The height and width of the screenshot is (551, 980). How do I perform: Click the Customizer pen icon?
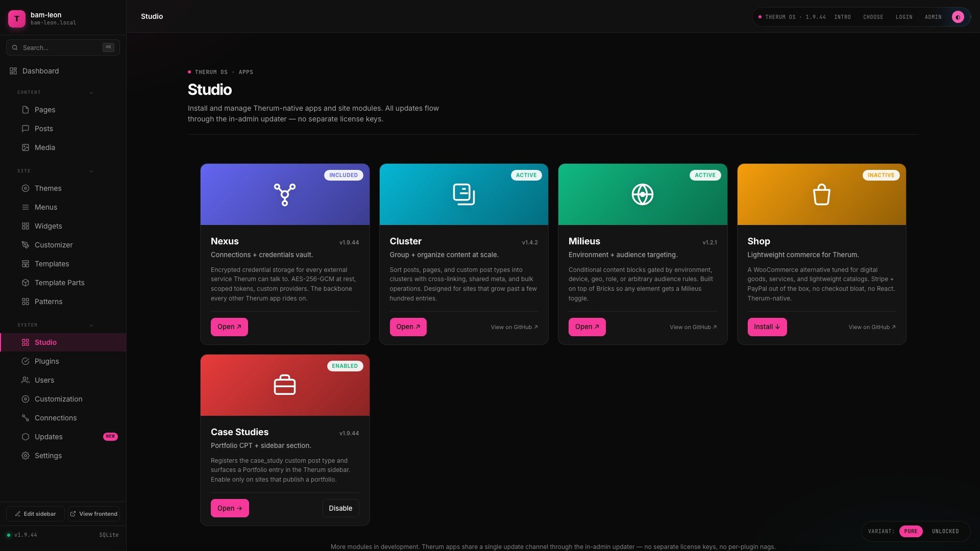tap(26, 245)
